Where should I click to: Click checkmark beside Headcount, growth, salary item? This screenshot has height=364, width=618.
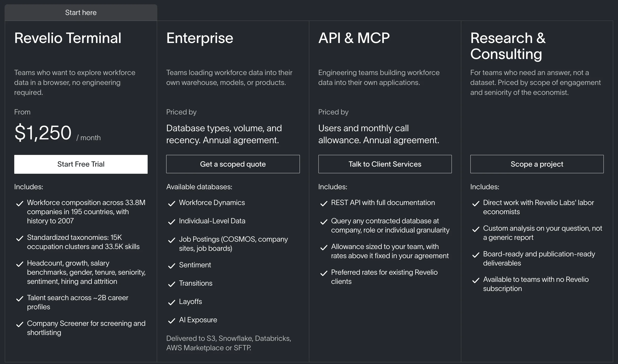click(20, 264)
